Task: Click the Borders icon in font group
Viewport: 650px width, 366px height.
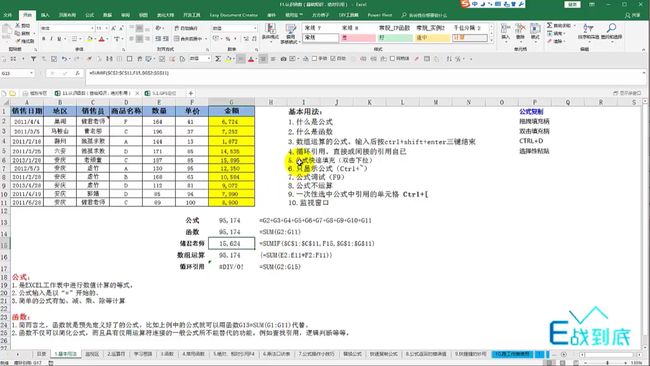Action: pyautogui.click(x=74, y=39)
